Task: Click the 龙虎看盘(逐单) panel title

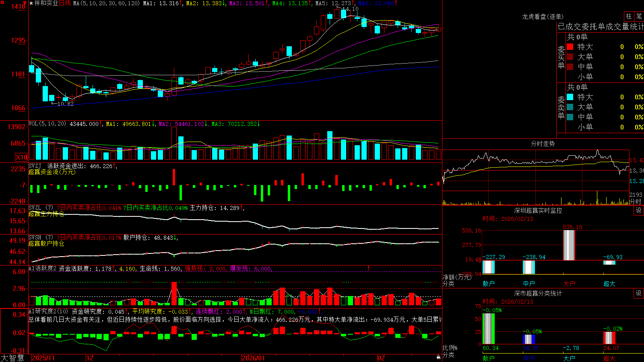Action: 543,16
